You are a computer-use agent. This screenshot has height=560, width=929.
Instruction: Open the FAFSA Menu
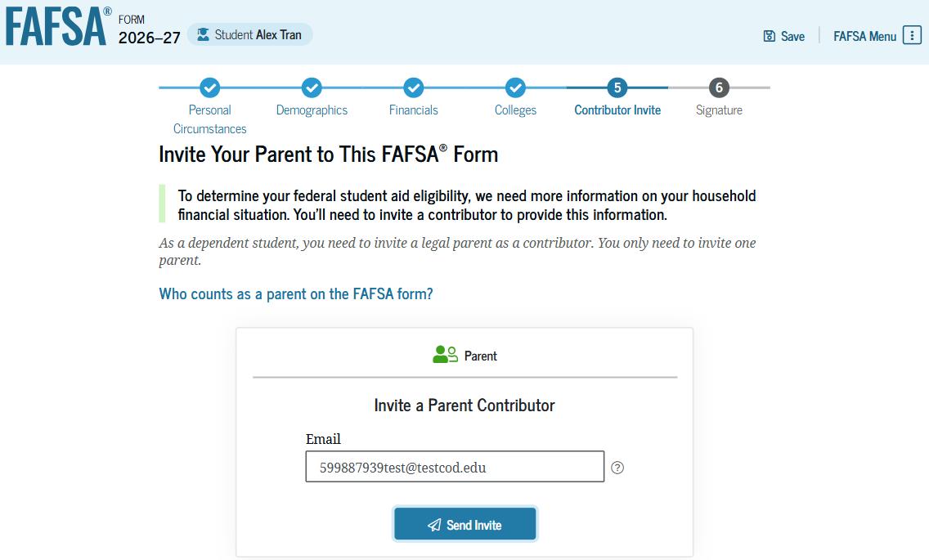pos(864,36)
